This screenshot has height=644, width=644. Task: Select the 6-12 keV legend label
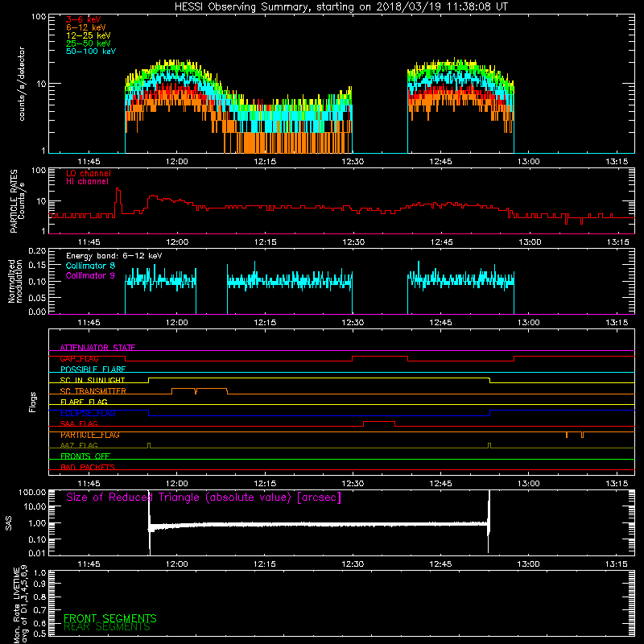click(x=86, y=27)
